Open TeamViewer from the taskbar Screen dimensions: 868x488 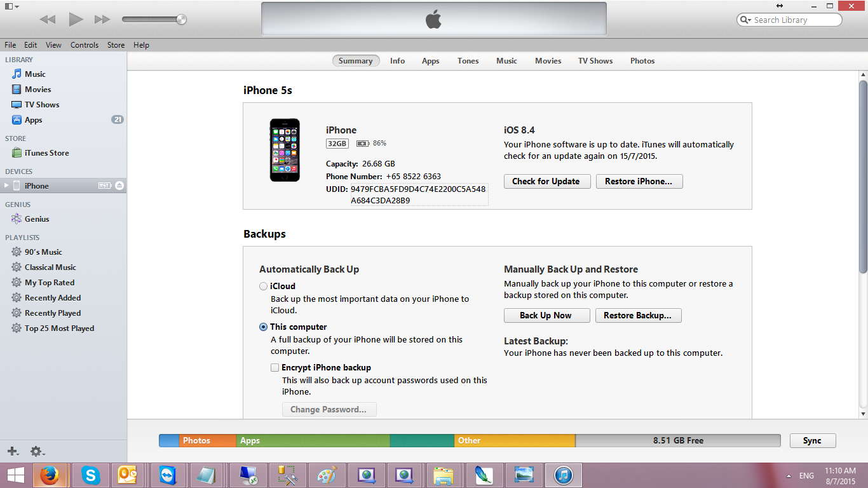click(x=168, y=475)
